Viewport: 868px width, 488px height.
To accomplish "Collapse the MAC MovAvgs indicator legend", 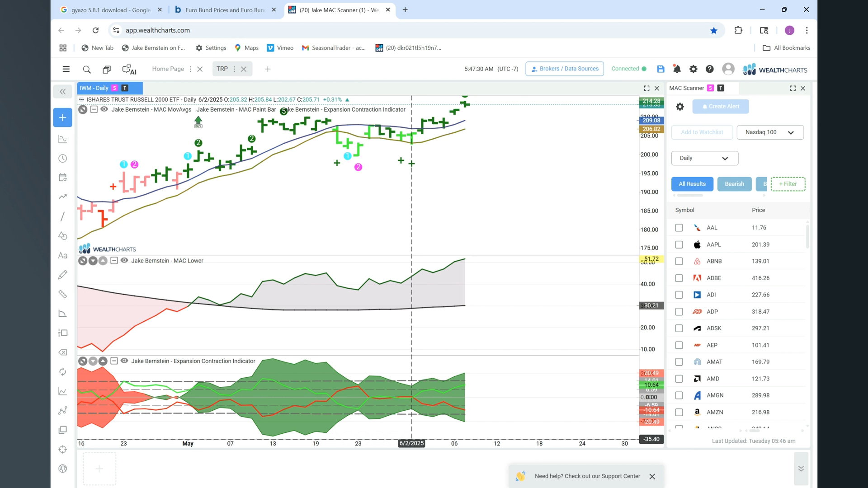I will pyautogui.click(x=94, y=109).
